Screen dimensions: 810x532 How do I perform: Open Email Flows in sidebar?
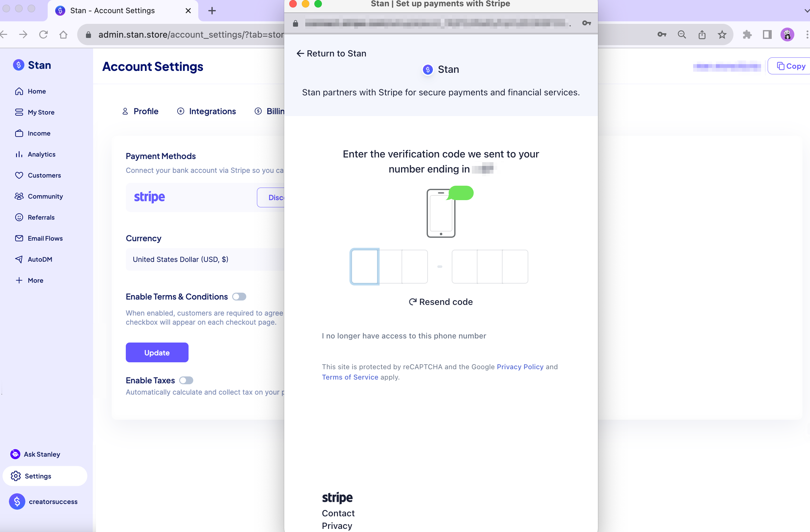39,238
